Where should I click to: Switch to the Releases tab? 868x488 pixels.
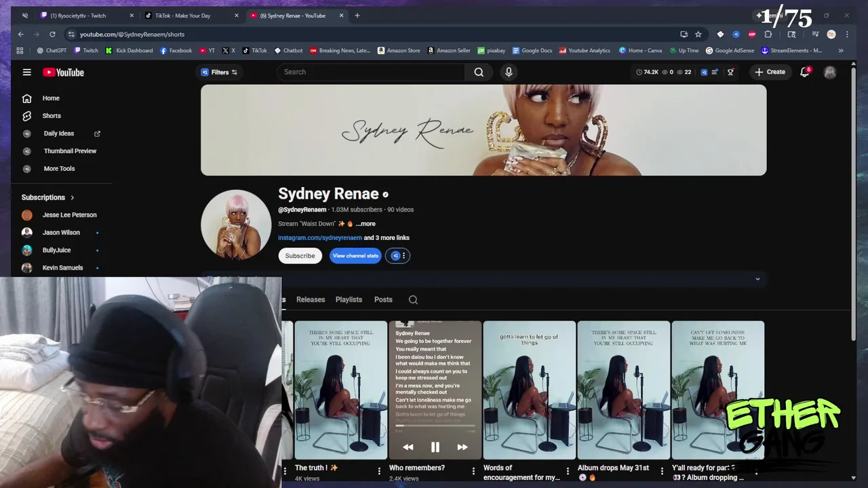311,300
